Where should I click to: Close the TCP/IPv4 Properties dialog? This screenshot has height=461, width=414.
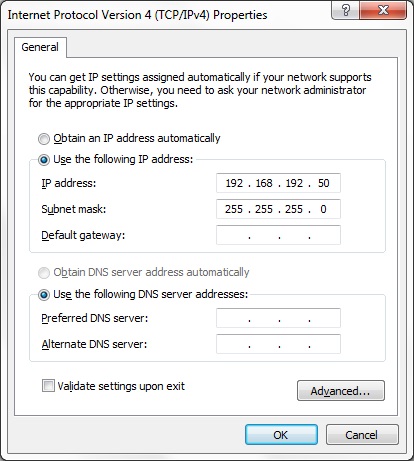[383, 10]
